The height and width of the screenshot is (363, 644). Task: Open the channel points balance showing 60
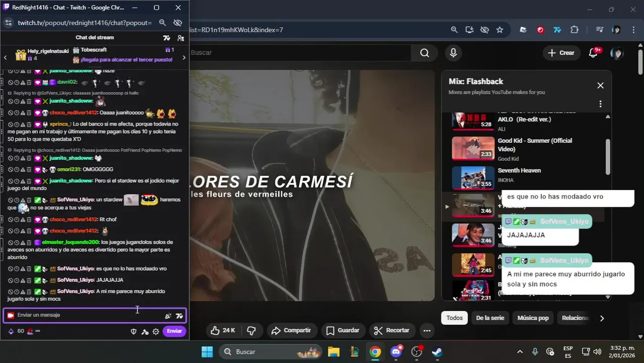(16, 331)
